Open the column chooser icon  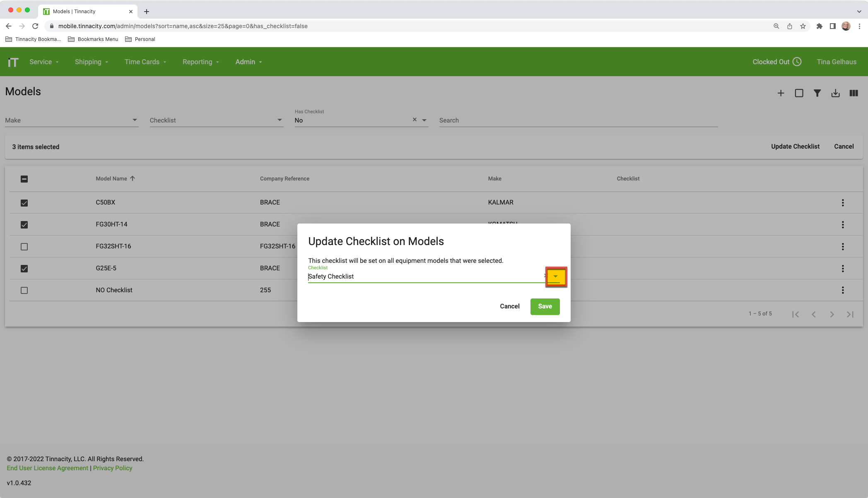click(854, 94)
